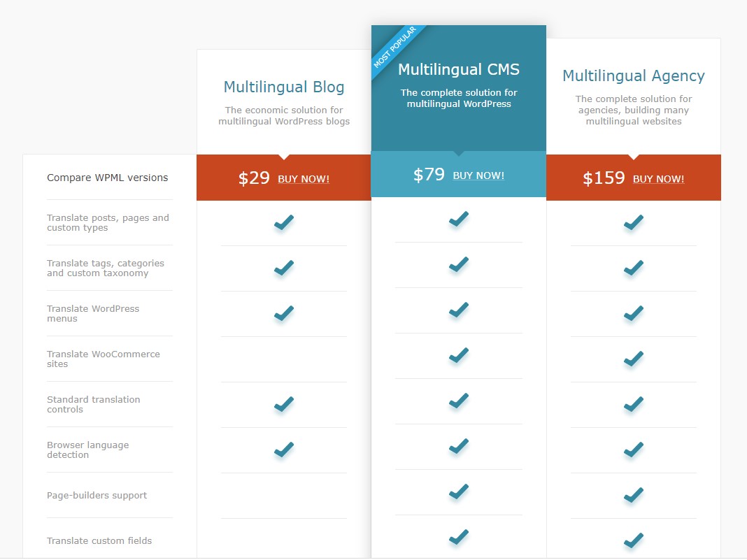
Task: Click the Compare WPML versions heading
Action: click(107, 178)
